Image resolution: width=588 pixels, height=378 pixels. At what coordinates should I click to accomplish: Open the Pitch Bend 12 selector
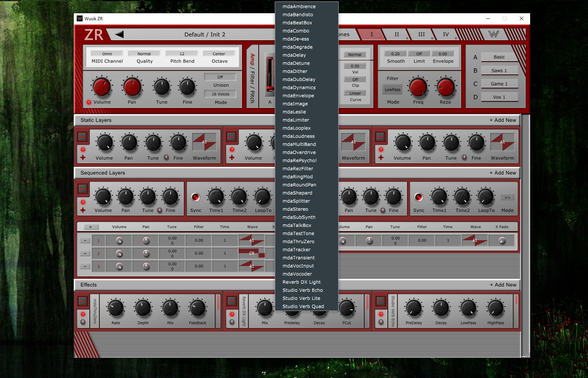pos(182,54)
